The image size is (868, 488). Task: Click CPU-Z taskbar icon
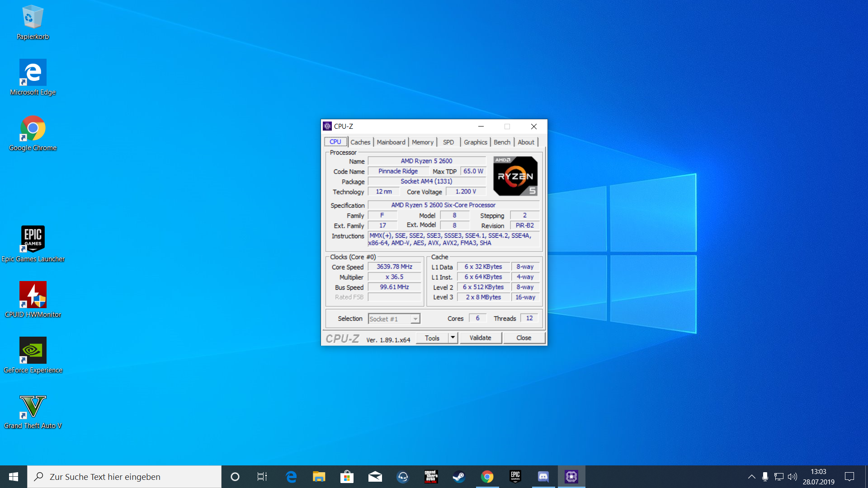click(571, 477)
